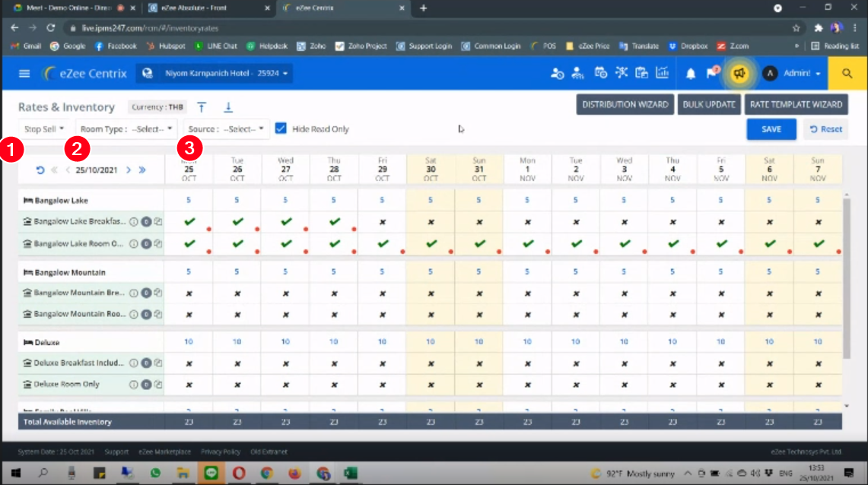
Task: Click the blue SAVE button
Action: tap(771, 129)
